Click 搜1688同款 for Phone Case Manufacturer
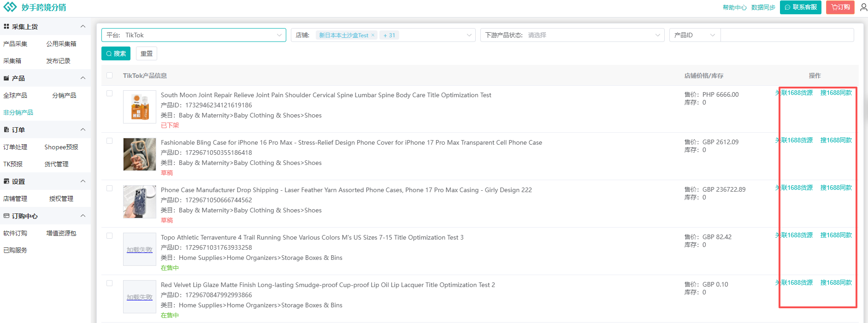This screenshot has width=868, height=323. (x=836, y=188)
